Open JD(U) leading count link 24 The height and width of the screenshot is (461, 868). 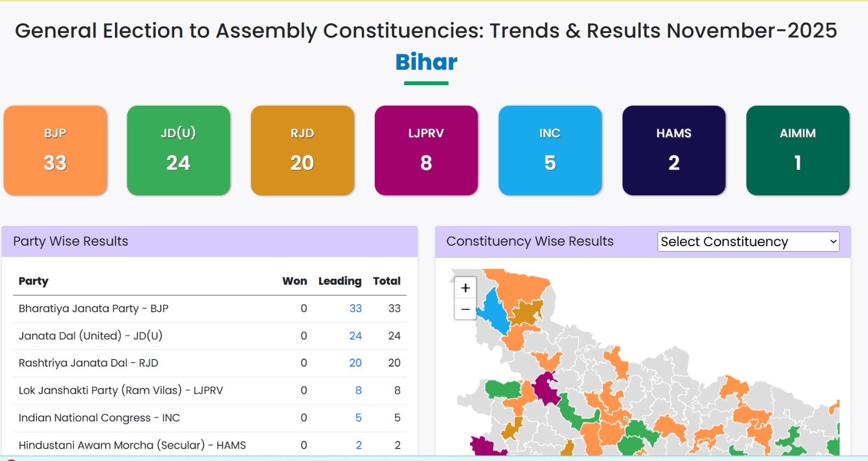pos(355,336)
